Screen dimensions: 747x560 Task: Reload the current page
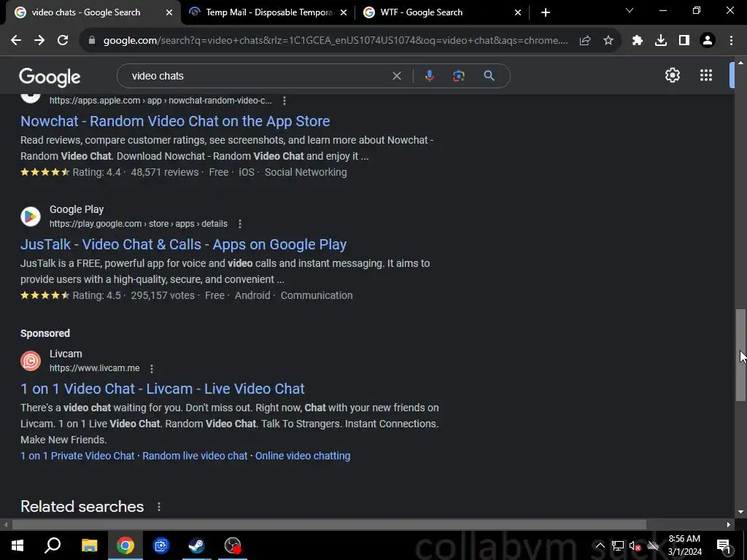[x=63, y=41]
